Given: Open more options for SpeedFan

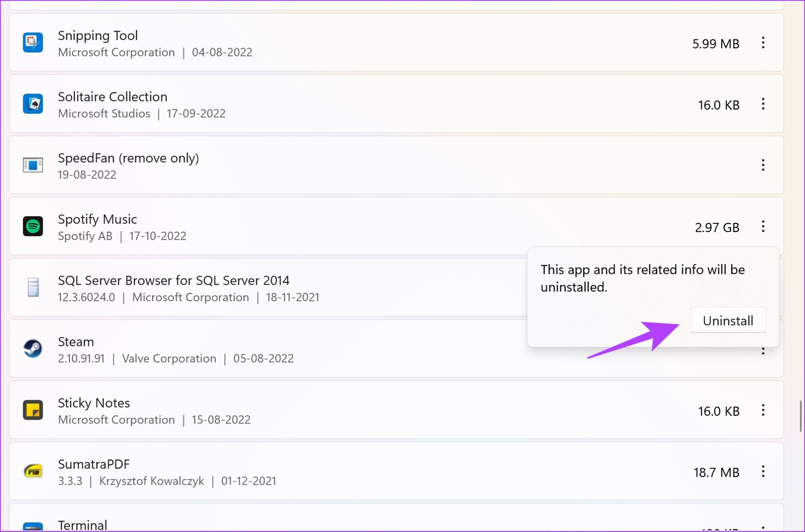Looking at the screenshot, I should (763, 165).
